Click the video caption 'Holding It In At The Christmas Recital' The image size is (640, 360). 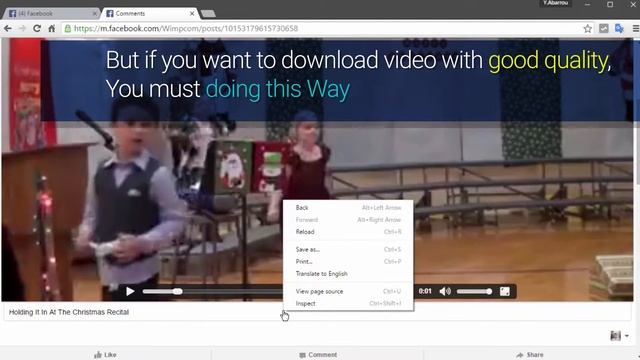tap(69, 312)
